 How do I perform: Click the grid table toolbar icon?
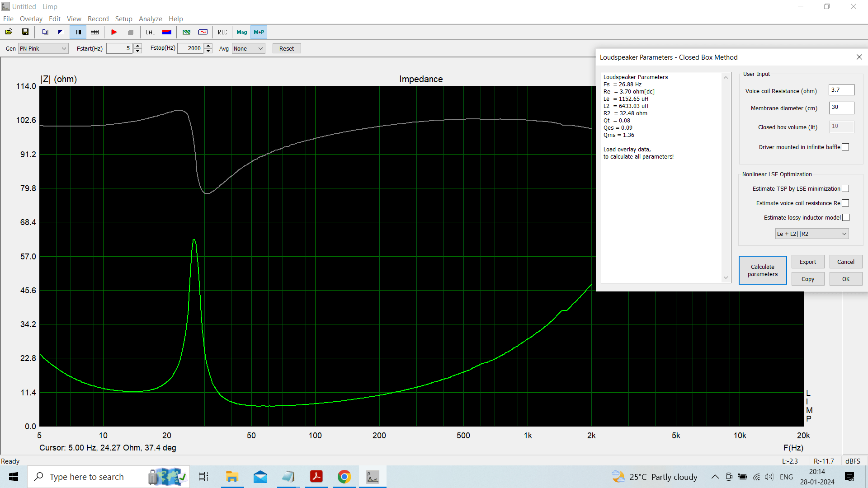click(x=94, y=32)
